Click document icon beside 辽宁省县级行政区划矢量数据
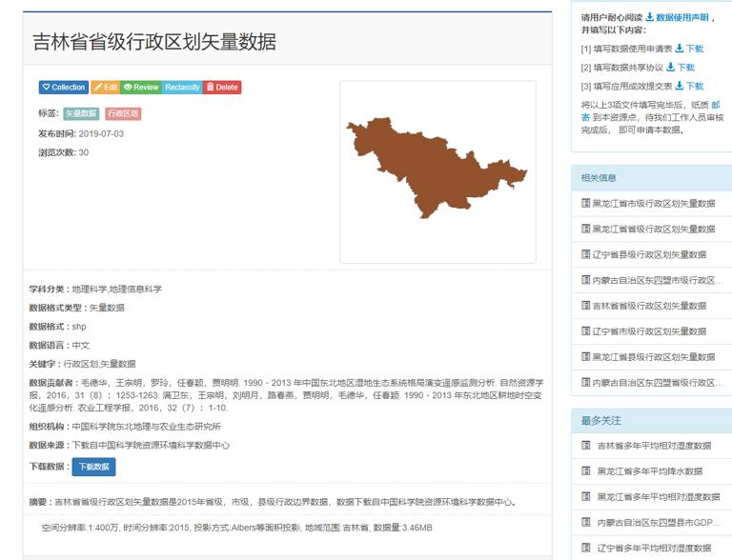 pyautogui.click(x=585, y=254)
